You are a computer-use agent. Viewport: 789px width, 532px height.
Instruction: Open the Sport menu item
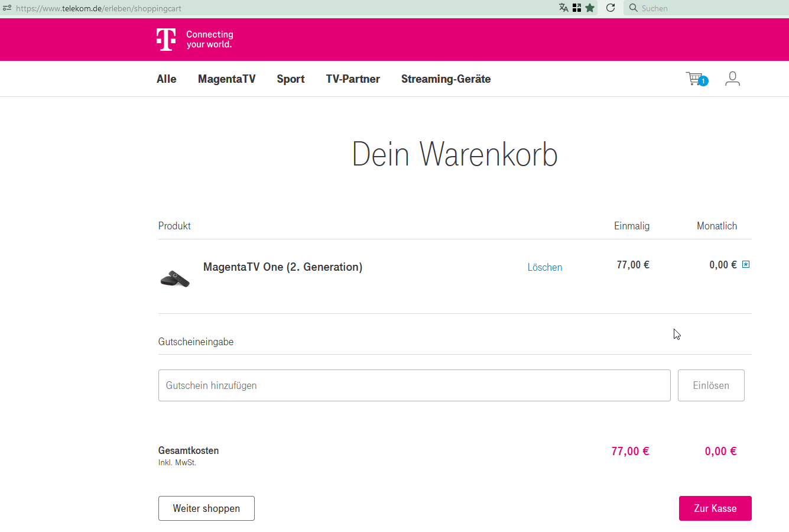[291, 79]
